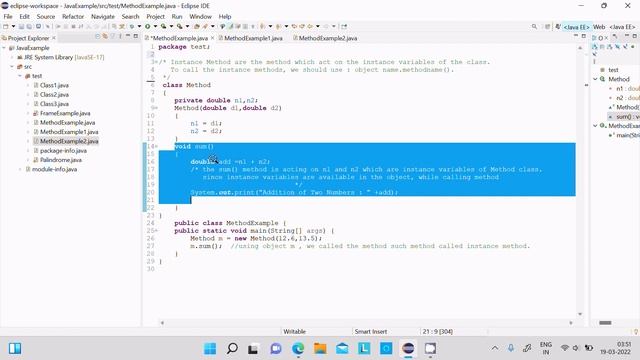This screenshot has height=360, width=640.
Task: Click the Eclipse icon in taskbar
Action: pyautogui.click(x=408, y=349)
